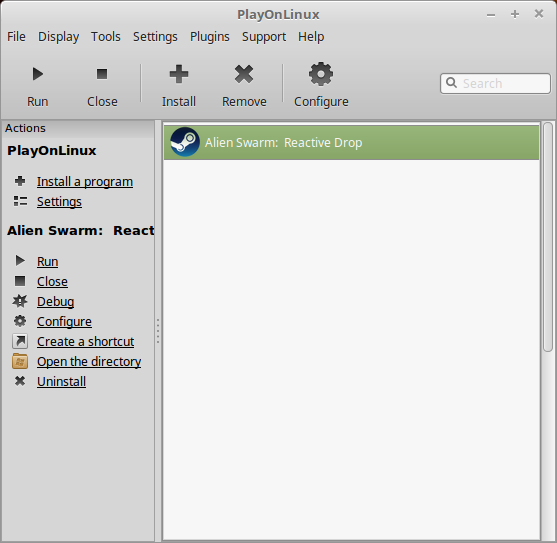Screen dimensions: 557x543
Task: Open the Help menu
Action: 311,37
